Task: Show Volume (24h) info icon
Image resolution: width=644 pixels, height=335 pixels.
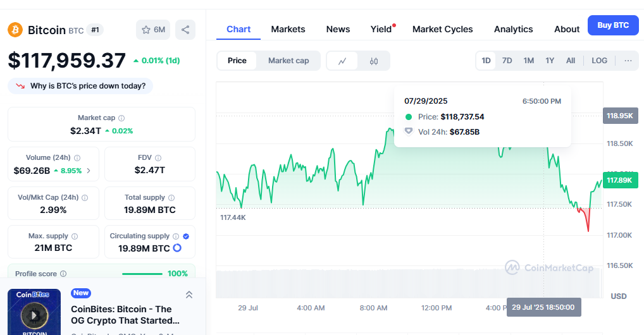Action: 77,157
